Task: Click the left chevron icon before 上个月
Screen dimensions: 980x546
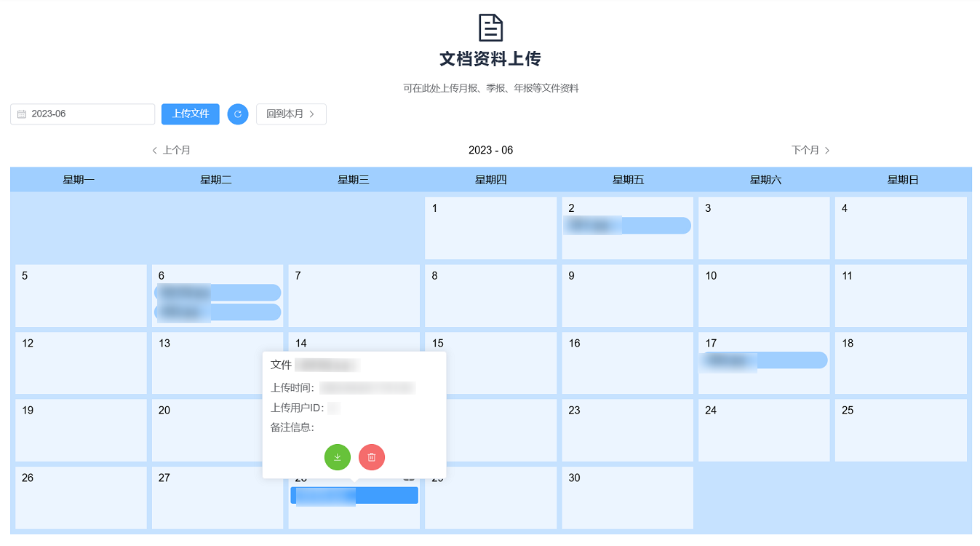Action: 154,150
